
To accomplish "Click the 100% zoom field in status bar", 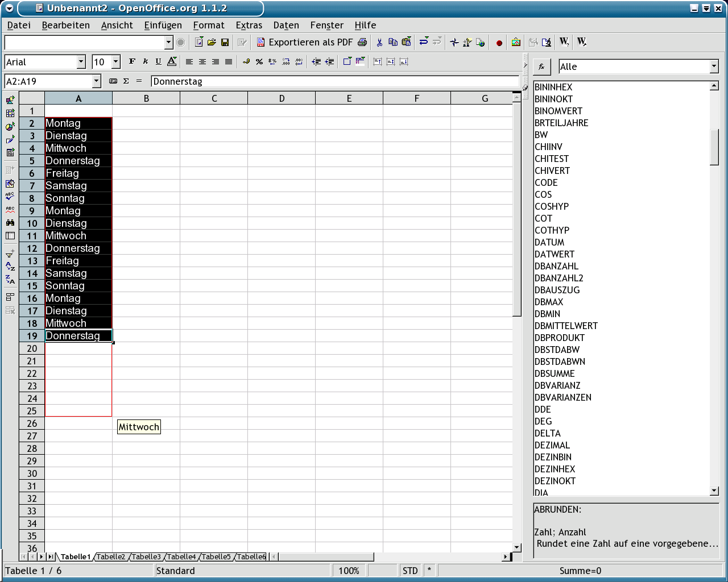I will (349, 571).
